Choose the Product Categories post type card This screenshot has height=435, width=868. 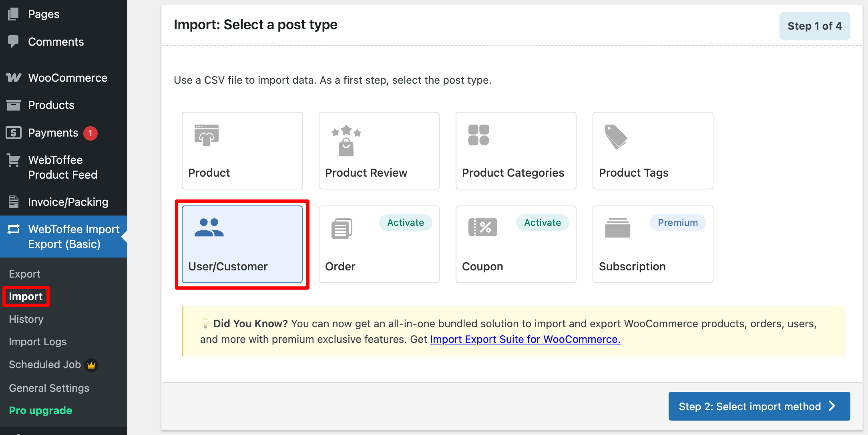pyautogui.click(x=516, y=151)
